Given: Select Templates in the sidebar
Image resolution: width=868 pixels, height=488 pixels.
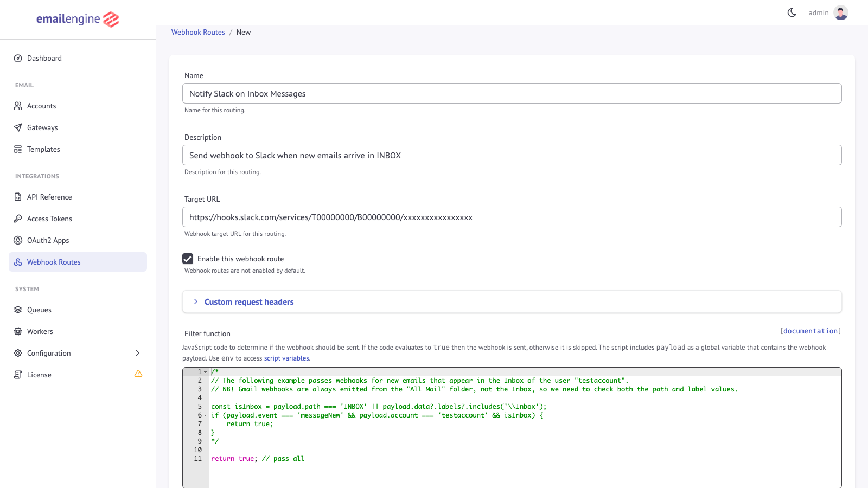Looking at the screenshot, I should (x=78, y=149).
